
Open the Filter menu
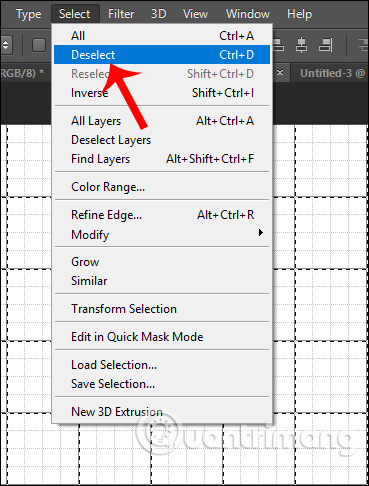[x=121, y=14]
